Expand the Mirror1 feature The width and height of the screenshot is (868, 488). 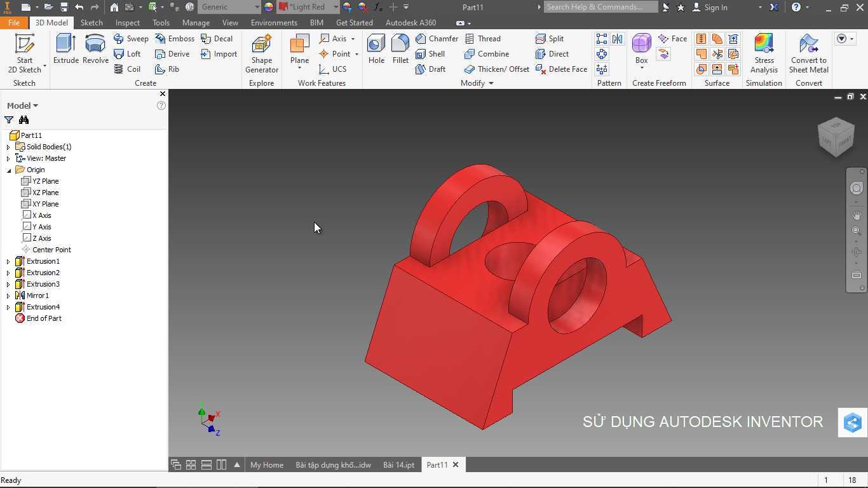pos(8,295)
